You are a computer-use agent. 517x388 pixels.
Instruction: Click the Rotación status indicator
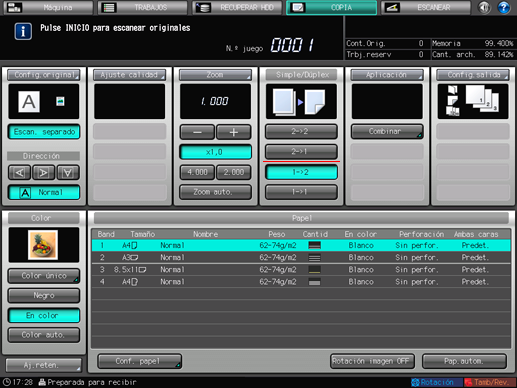pos(437,382)
